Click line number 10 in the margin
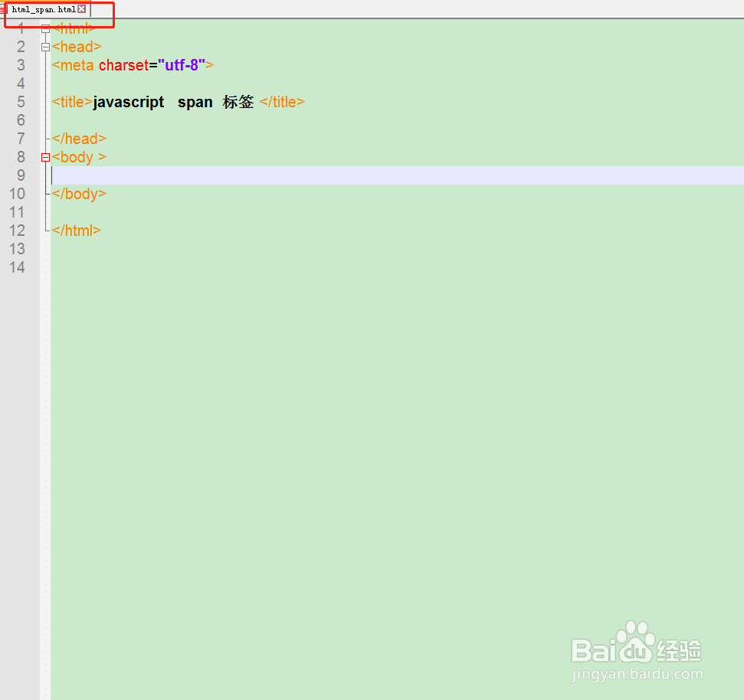744x700 pixels. (x=17, y=194)
